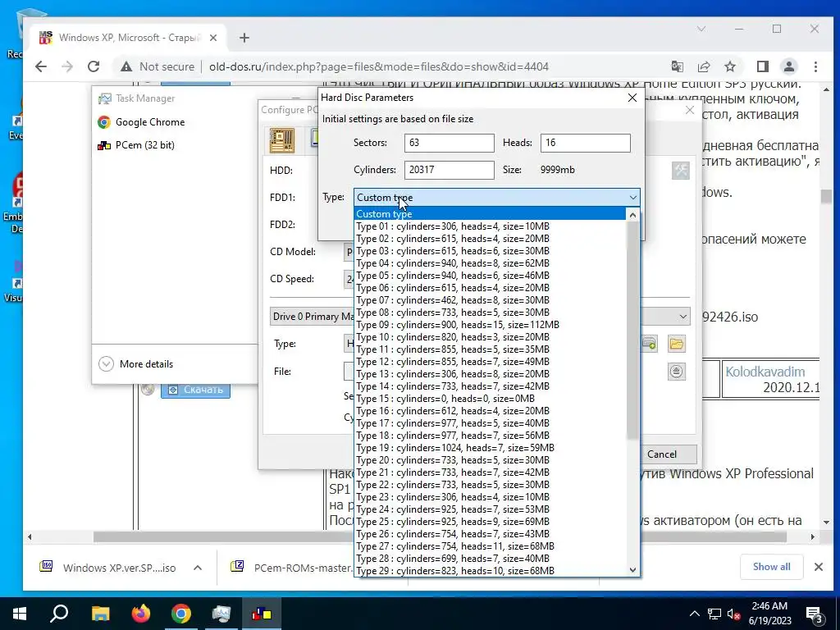The height and width of the screenshot is (630, 840).
Task: Click the eject disk icon
Action: pos(677,372)
